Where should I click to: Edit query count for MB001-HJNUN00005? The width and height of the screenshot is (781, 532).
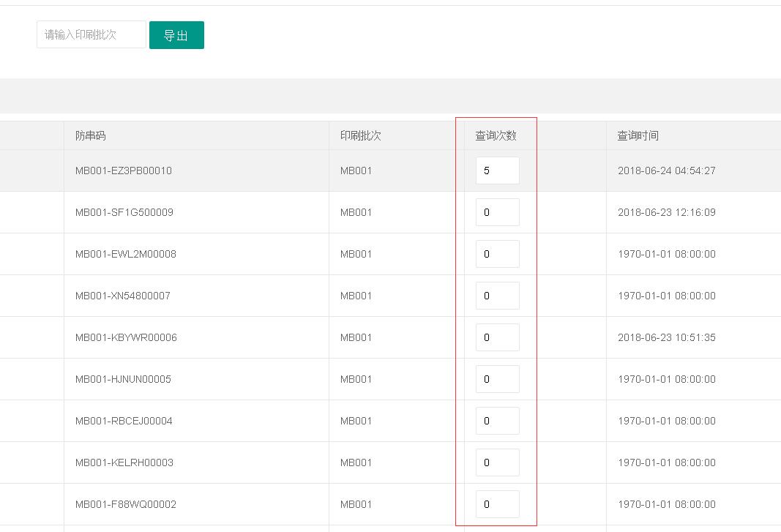pyautogui.click(x=498, y=379)
